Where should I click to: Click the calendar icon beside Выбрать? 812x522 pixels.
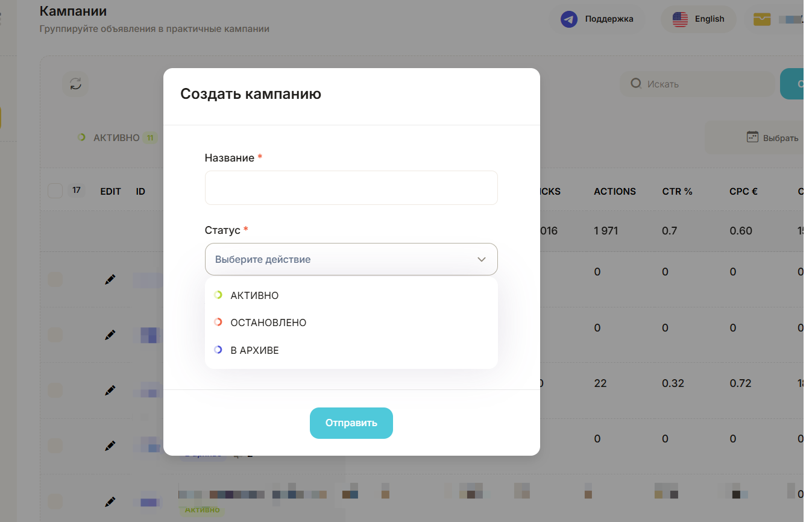pyautogui.click(x=752, y=137)
